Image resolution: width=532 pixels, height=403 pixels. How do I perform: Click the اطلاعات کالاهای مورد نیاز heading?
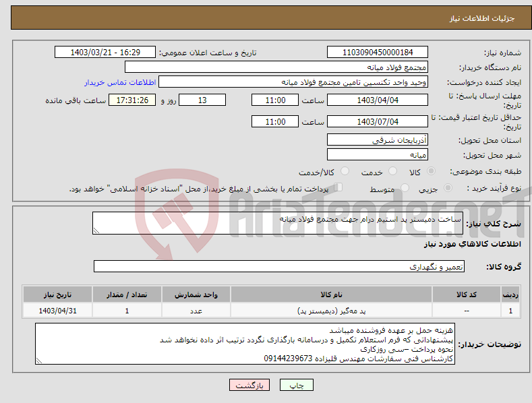[x=472, y=244]
